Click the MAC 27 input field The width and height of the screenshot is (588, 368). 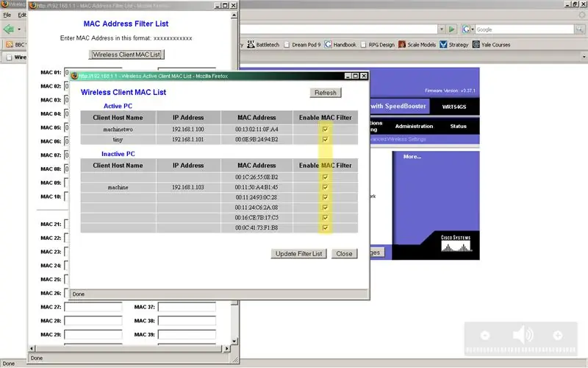point(93,307)
